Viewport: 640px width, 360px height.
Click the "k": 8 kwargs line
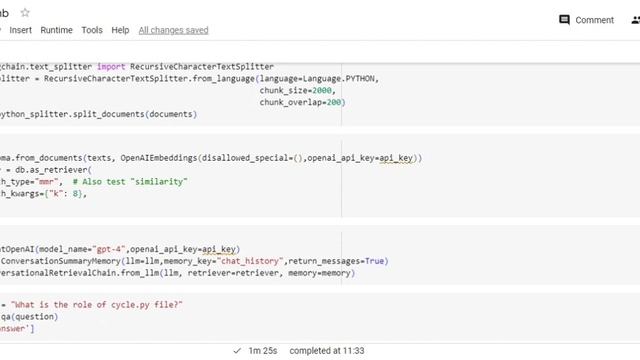43,193
